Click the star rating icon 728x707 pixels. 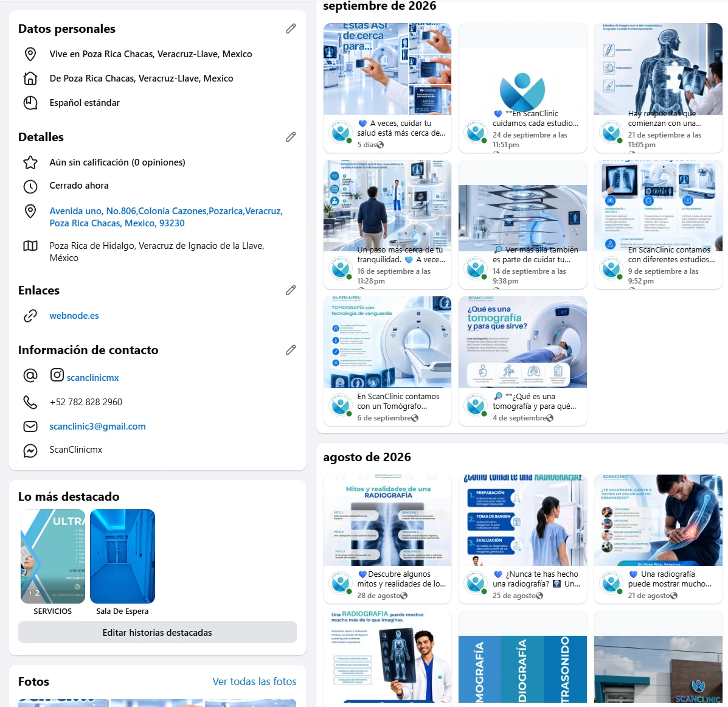coord(30,162)
